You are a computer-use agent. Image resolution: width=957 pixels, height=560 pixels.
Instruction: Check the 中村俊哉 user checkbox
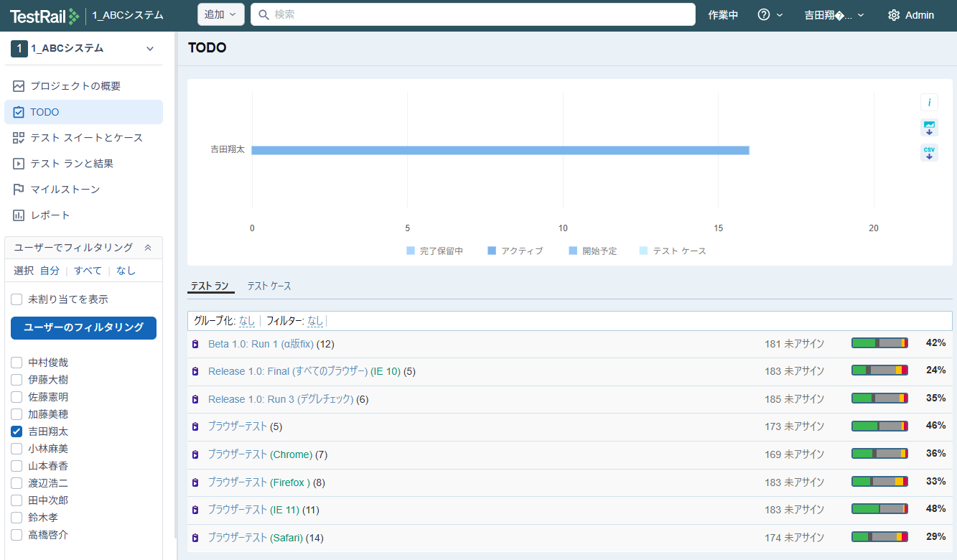point(17,363)
